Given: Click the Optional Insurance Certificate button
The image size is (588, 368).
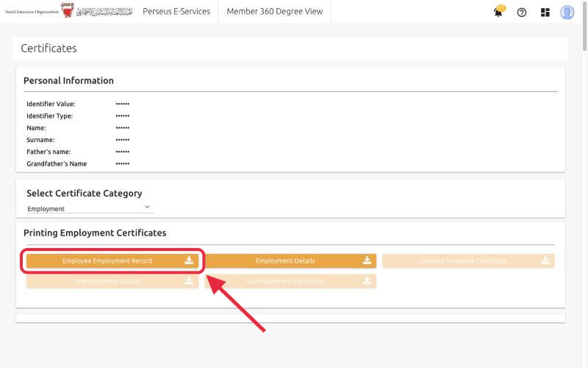Looking at the screenshot, I should tap(468, 261).
